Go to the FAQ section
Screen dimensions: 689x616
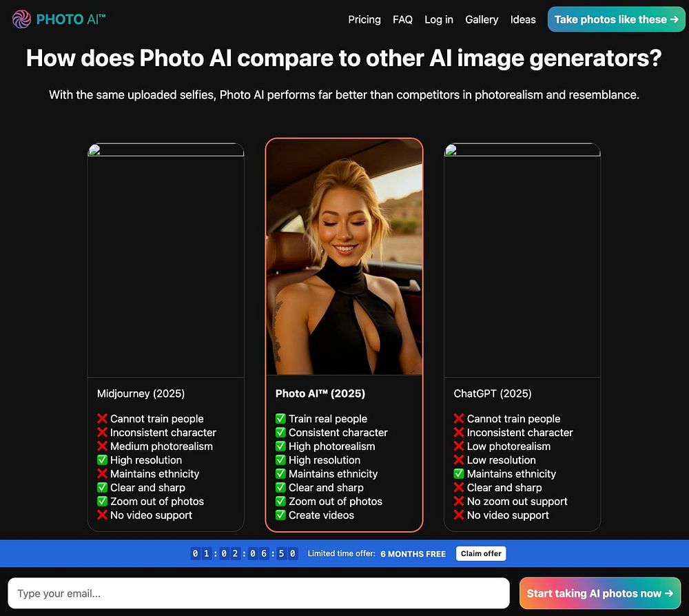click(x=402, y=20)
